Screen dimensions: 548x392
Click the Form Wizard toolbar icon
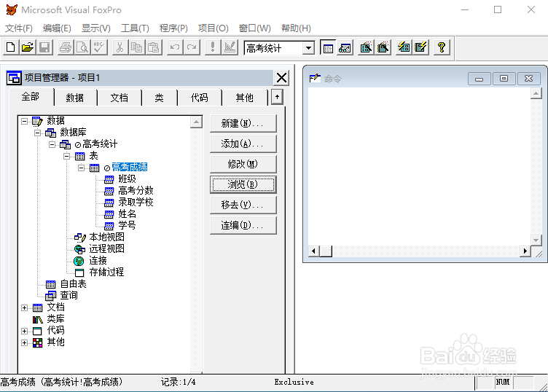(x=366, y=47)
